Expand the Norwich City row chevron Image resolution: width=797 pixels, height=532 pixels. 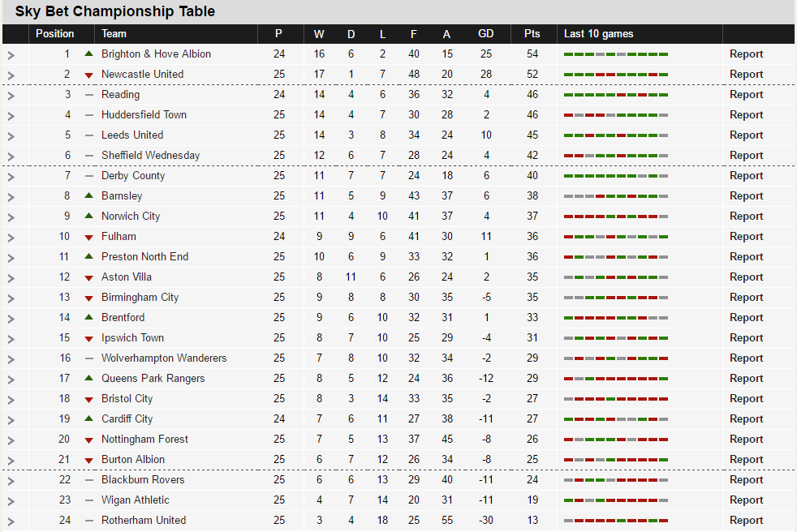11,217
